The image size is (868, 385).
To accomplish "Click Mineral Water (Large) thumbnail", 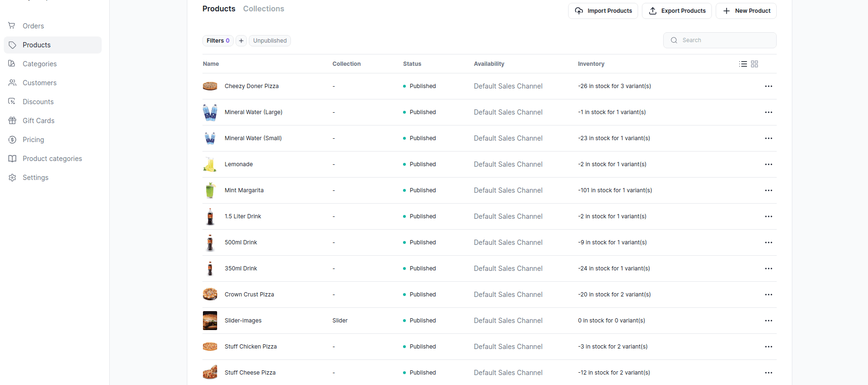I will pyautogui.click(x=210, y=112).
